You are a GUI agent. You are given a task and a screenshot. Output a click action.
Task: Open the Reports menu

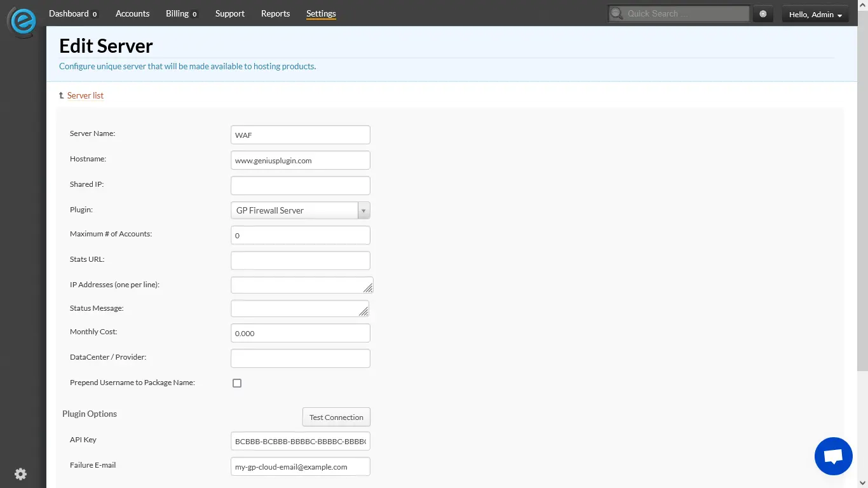tap(275, 13)
